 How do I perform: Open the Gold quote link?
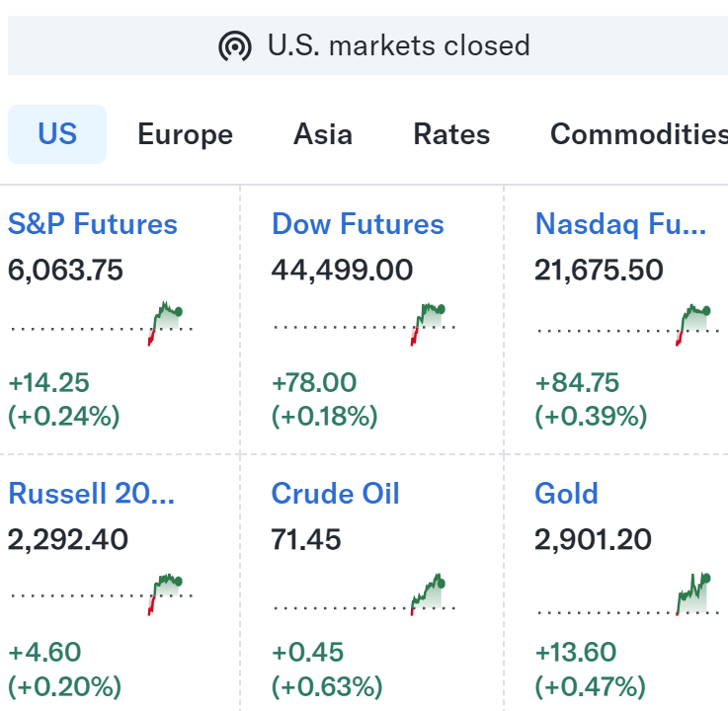pos(566,493)
